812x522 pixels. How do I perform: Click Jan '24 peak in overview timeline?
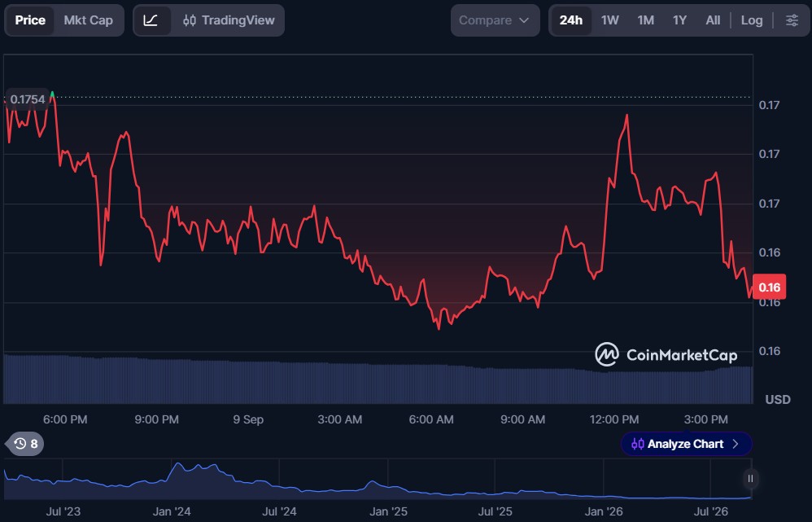178,464
